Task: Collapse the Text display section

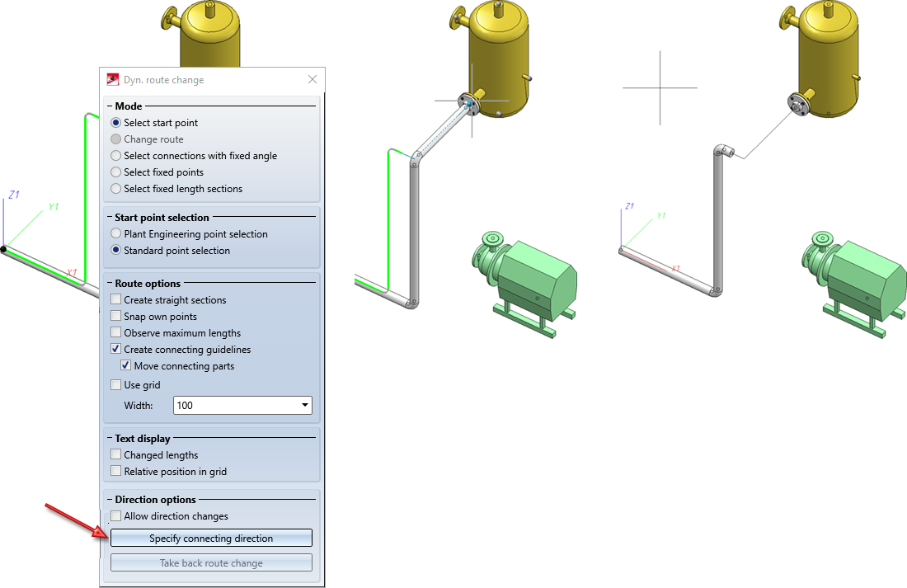Action: point(110,439)
